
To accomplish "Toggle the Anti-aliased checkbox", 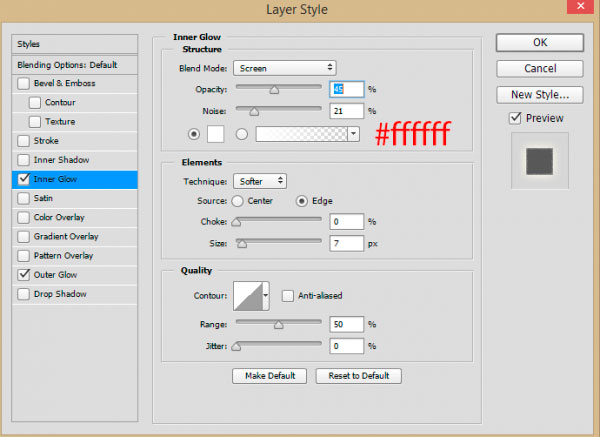I will pos(287,295).
